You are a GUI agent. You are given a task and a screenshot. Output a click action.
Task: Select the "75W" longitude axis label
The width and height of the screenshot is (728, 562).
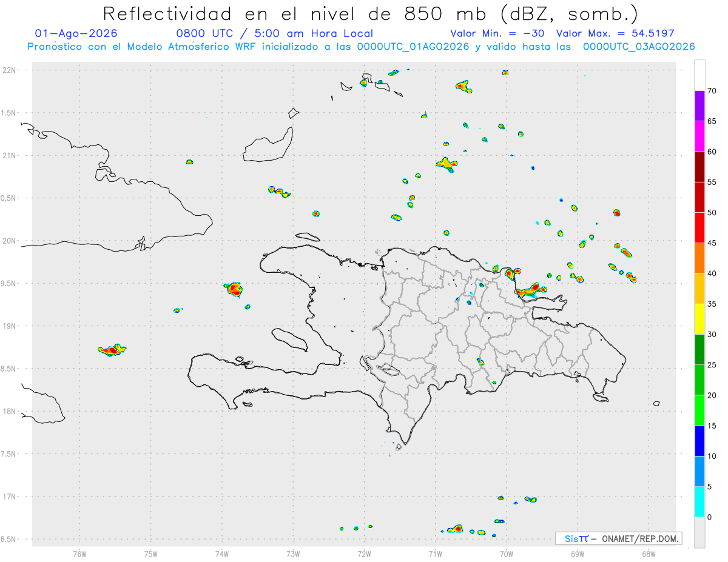tap(150, 554)
